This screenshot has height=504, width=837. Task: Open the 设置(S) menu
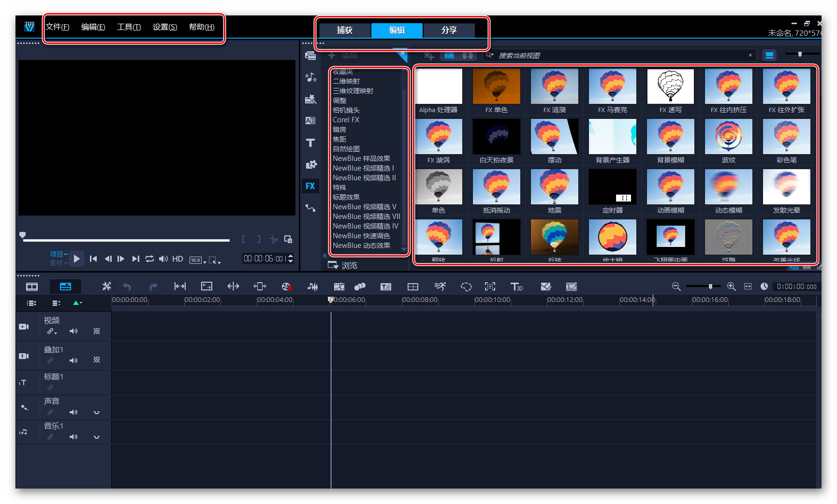(x=165, y=27)
